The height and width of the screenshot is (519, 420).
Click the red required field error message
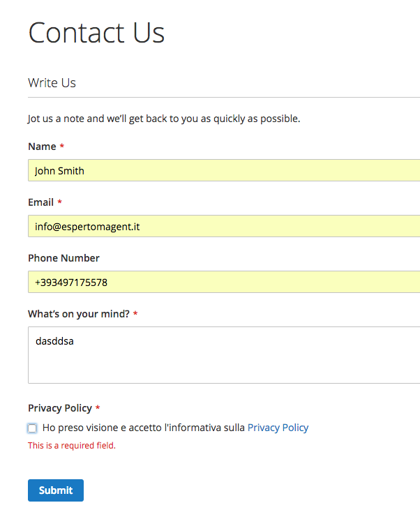click(x=72, y=446)
